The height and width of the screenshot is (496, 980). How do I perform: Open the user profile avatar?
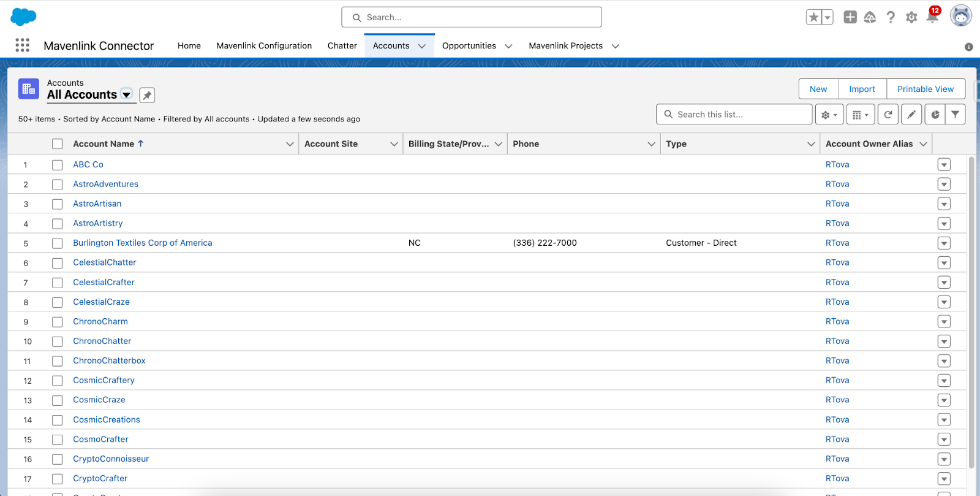(x=961, y=16)
